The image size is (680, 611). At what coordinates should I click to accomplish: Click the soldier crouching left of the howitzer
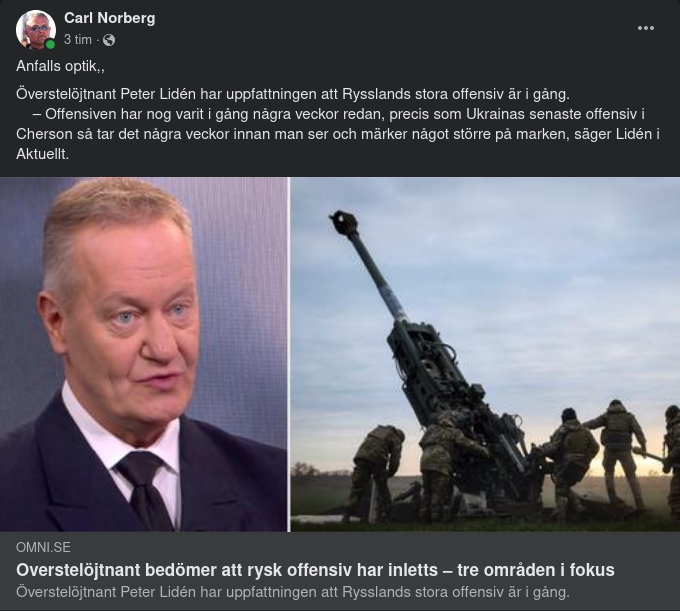[x=374, y=471]
